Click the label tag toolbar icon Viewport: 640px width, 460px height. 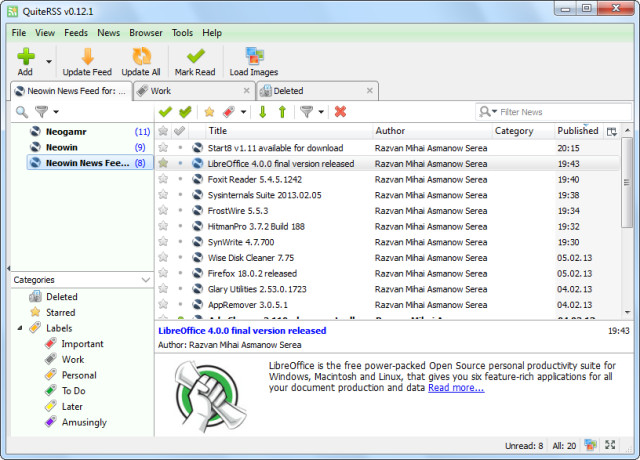(229, 111)
